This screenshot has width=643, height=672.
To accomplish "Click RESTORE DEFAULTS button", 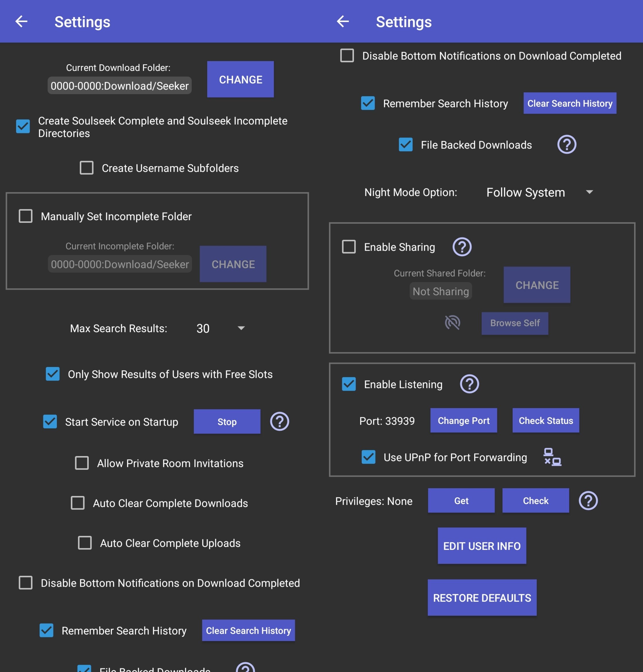I will [482, 598].
